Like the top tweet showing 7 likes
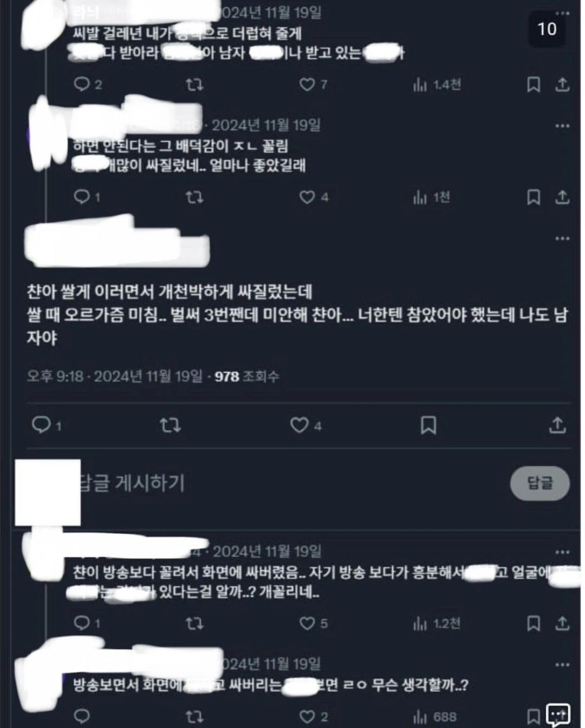Screen dimensions: 585x728 coord(313,84)
